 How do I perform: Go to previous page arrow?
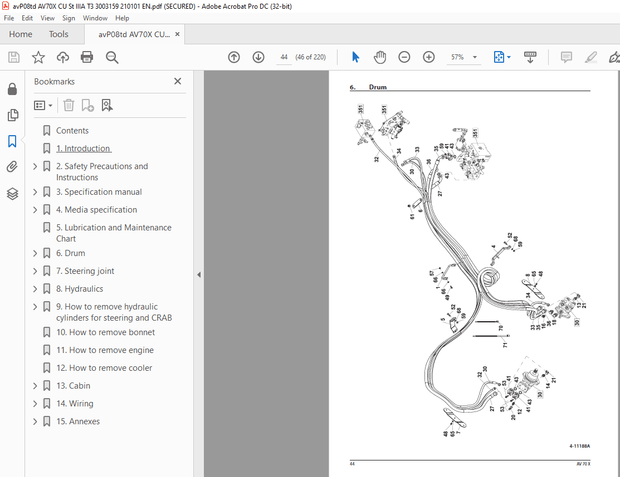click(234, 57)
